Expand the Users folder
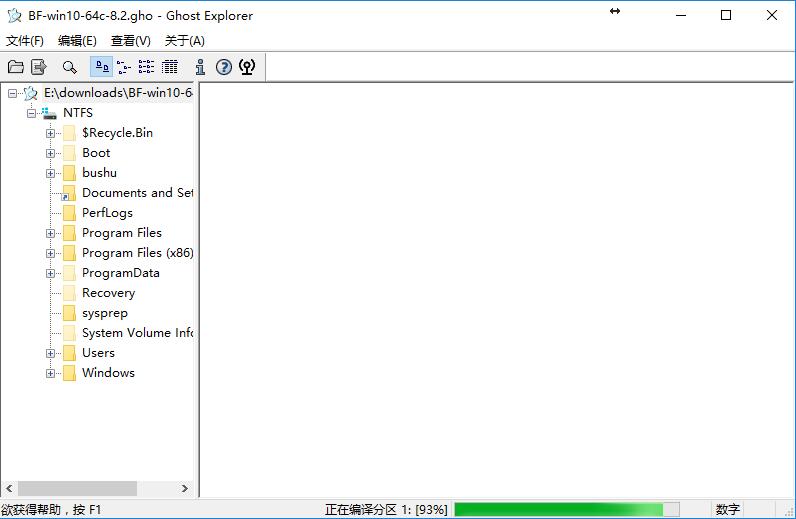Screen dimensions: 796x519 point(50,353)
